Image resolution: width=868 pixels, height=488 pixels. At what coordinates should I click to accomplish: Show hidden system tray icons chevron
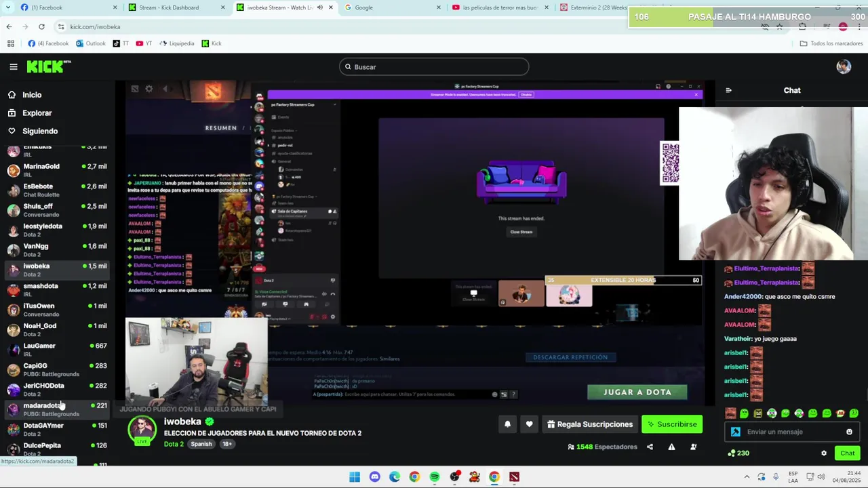click(747, 477)
